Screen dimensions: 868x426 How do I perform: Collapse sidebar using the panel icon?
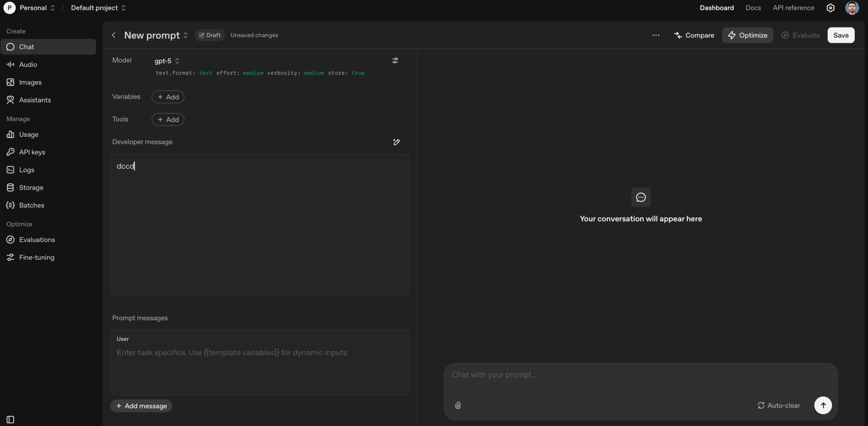(x=10, y=420)
